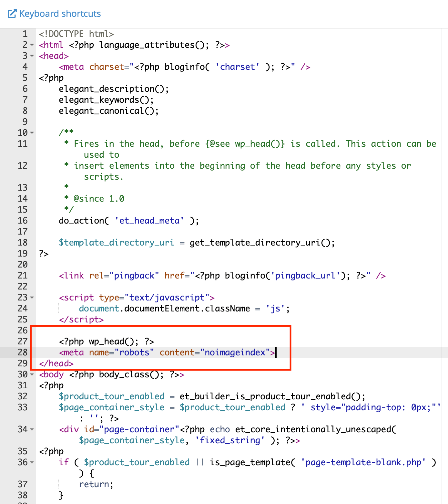Click the $template_directory_uri variable

(x=116, y=243)
